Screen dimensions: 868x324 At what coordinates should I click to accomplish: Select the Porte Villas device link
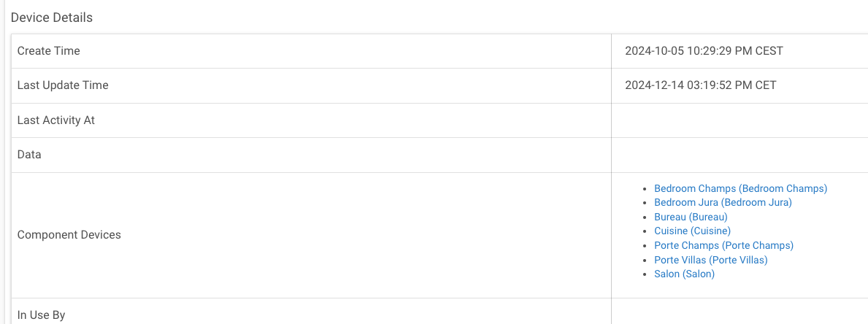click(710, 260)
